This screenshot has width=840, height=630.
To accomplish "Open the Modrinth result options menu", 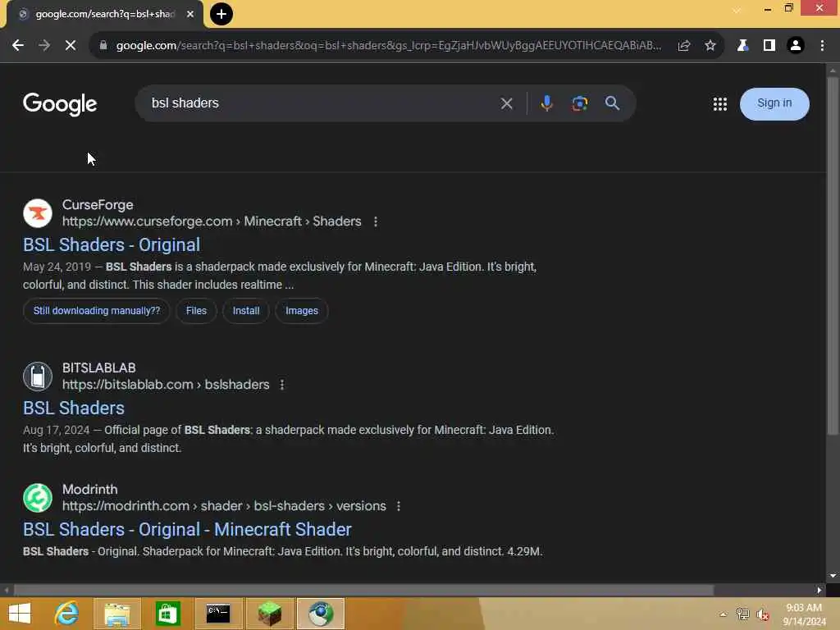I will click(x=399, y=506).
